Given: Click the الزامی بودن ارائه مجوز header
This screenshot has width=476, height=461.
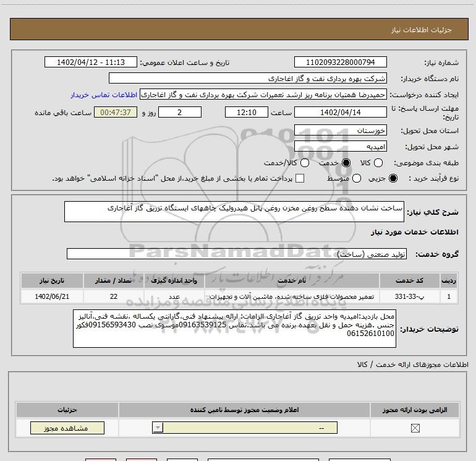Looking at the screenshot, I should (x=415, y=410).
